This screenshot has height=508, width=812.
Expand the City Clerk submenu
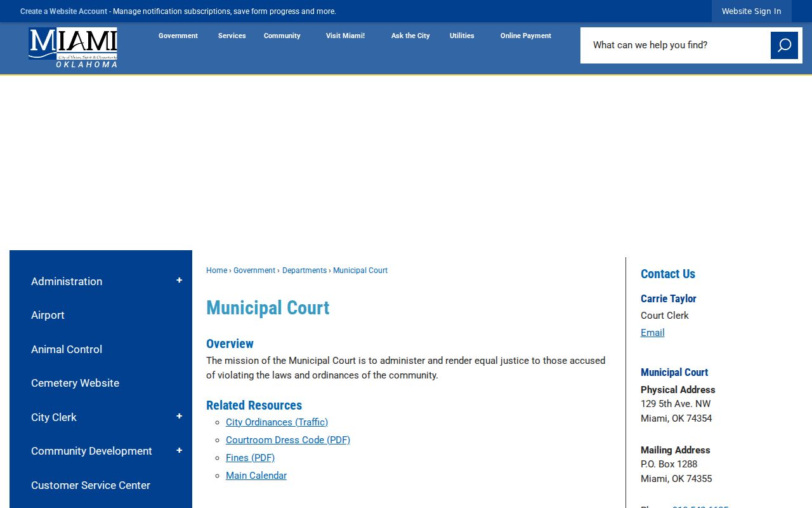click(179, 417)
